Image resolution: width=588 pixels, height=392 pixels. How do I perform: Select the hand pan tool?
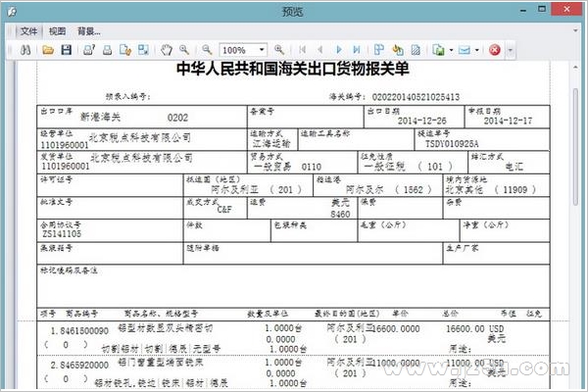click(x=167, y=50)
